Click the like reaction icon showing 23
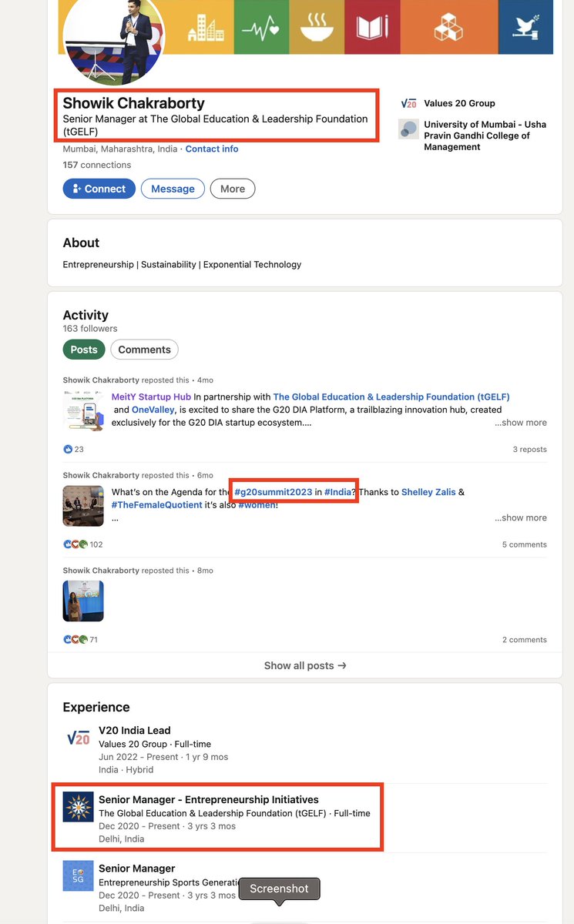Image resolution: width=574 pixels, height=924 pixels. [x=68, y=449]
